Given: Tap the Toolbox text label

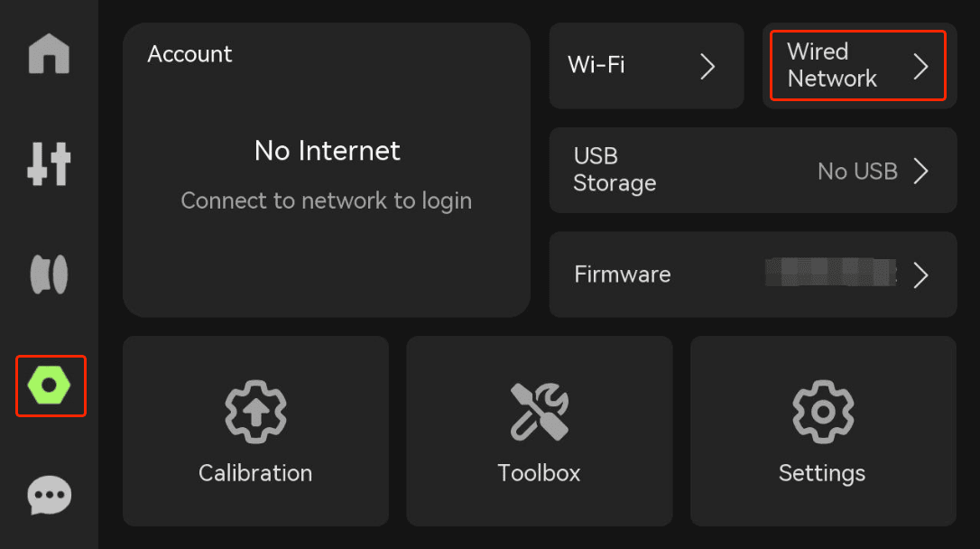Looking at the screenshot, I should (539, 473).
